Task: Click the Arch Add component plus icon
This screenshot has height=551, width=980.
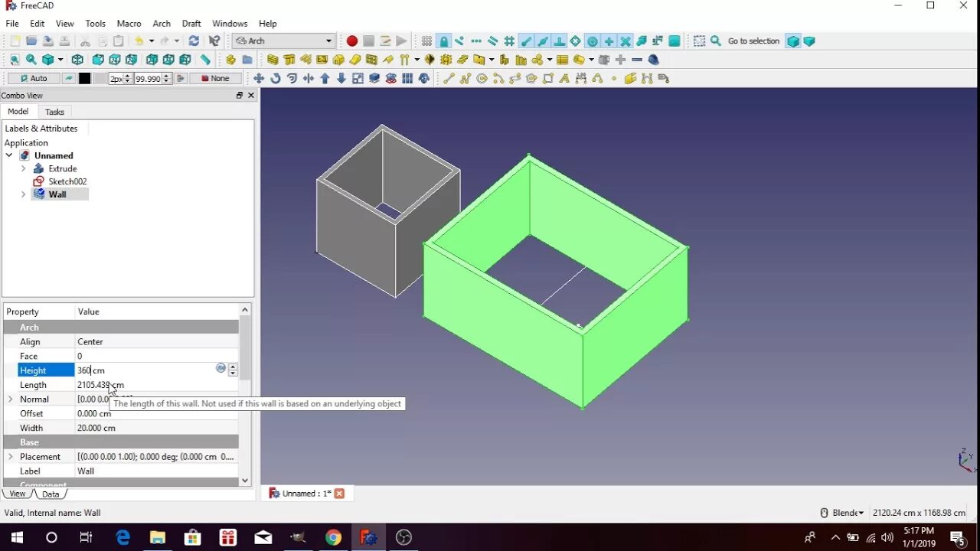Action: [620, 60]
